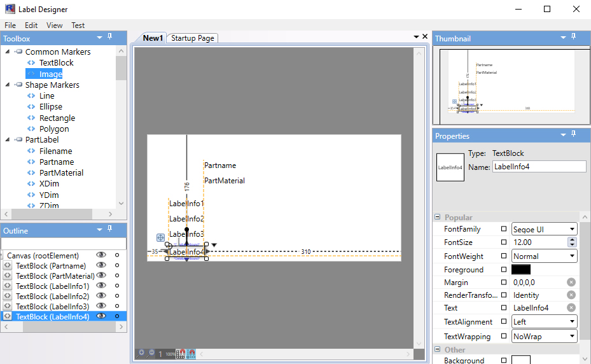591x364 pixels.
Task: Open the Label Designer app icon menu
Action: [10, 9]
